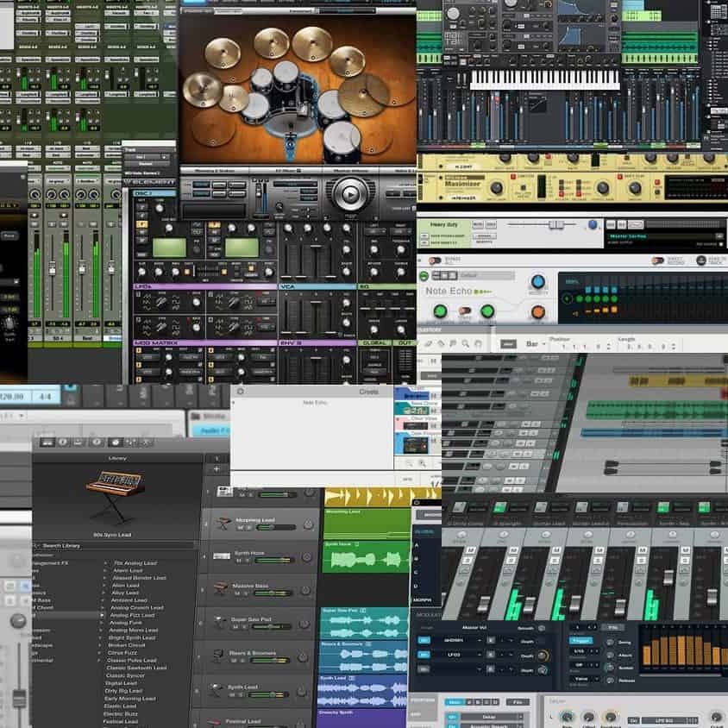Open the Library icon in Logic's control bar
The image size is (728, 728).
pos(47,442)
